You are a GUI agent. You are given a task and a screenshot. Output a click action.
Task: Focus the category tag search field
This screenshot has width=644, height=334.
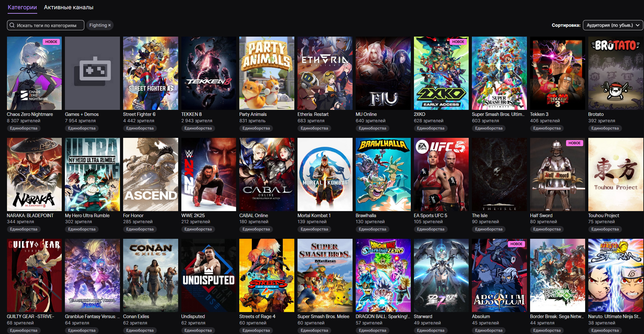tap(45, 25)
